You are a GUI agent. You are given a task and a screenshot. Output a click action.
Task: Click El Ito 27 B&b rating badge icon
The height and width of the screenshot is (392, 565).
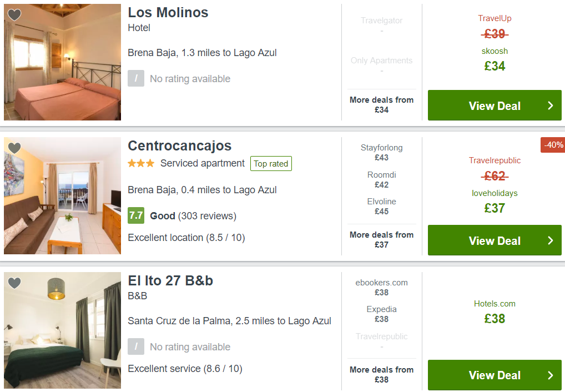[136, 347]
